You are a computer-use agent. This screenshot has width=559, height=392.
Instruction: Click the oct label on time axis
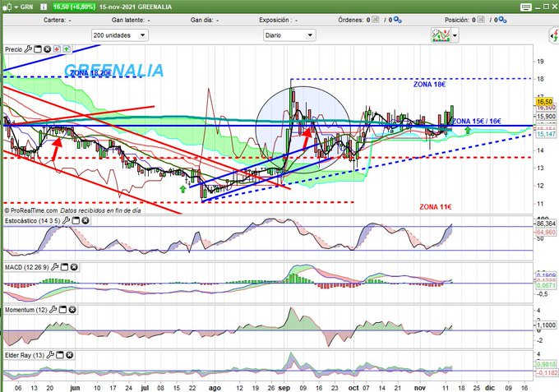coord(353,388)
